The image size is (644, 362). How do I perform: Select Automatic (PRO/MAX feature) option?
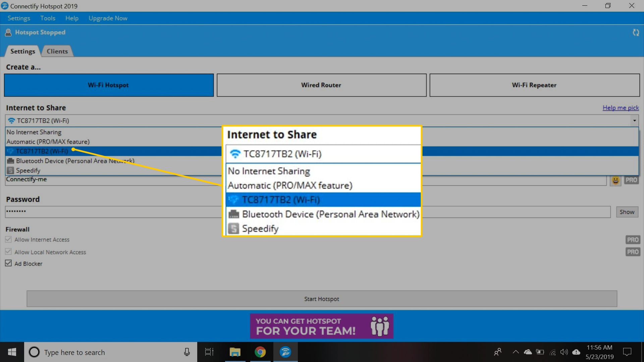pos(322,142)
